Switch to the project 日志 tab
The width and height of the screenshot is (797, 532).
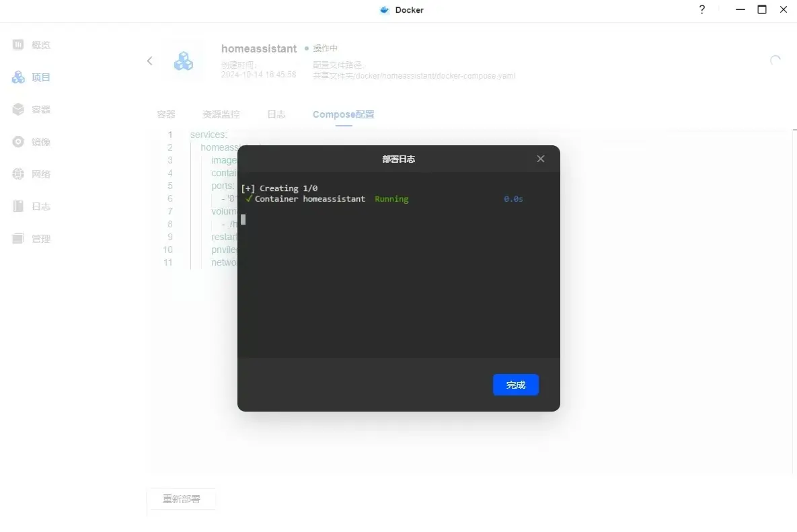point(276,114)
